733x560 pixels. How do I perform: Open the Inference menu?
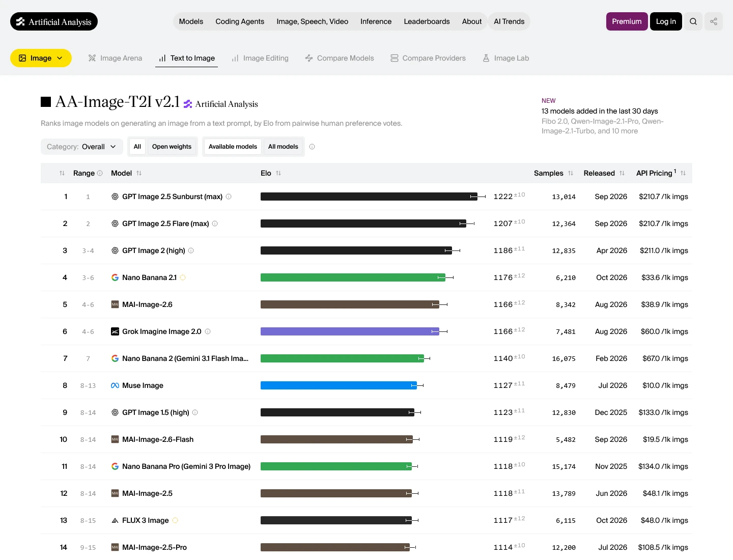click(x=376, y=21)
